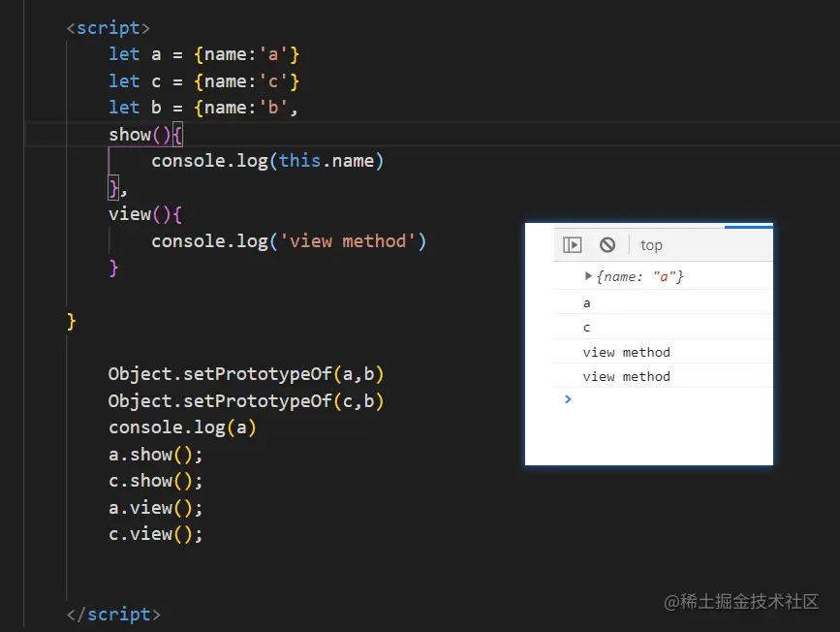840x632 pixels.
Task: Click the yellow closing brace of object b
Action: pos(72,322)
